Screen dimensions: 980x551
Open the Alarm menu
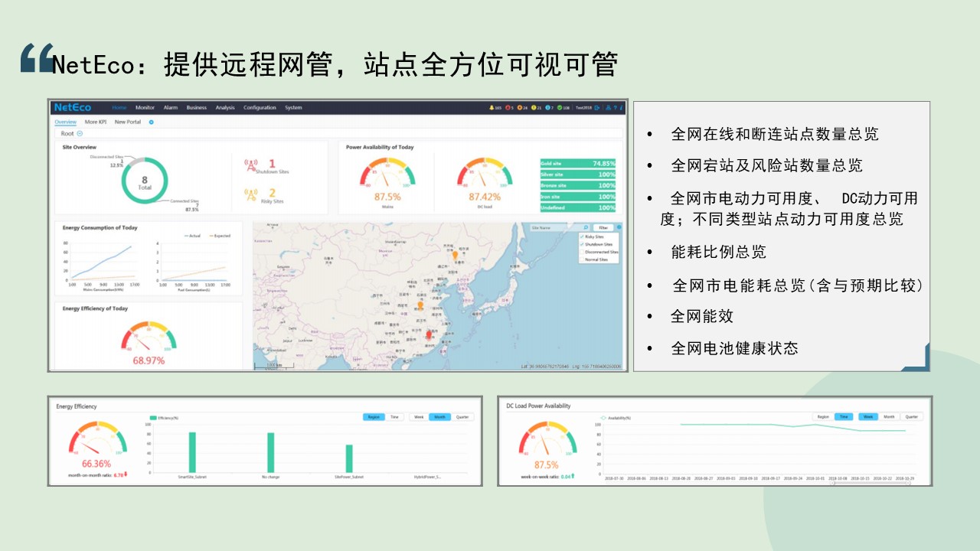171,108
